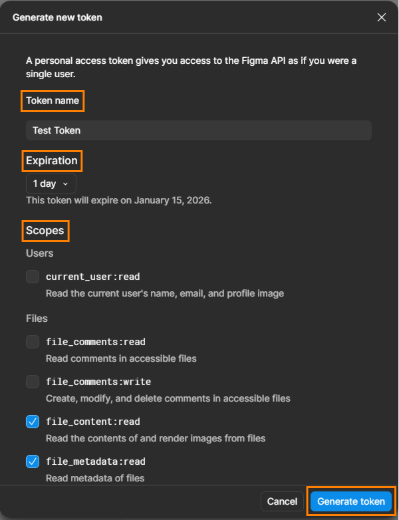This screenshot has width=399, height=520.
Task: Select the Users section heading
Action: pyautogui.click(x=39, y=253)
